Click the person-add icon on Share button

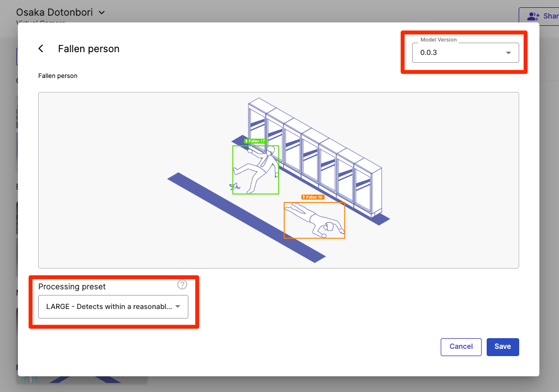(x=532, y=16)
